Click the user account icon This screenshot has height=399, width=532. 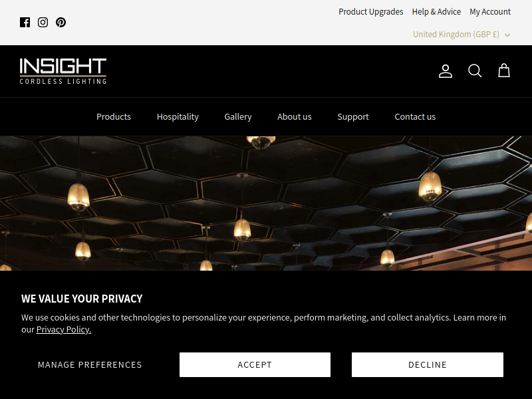coord(446,71)
